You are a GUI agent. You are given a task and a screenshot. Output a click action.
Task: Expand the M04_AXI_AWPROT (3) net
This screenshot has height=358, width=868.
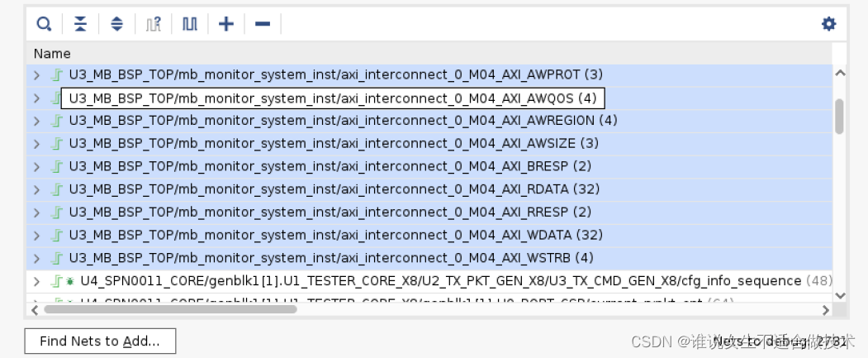point(36,74)
